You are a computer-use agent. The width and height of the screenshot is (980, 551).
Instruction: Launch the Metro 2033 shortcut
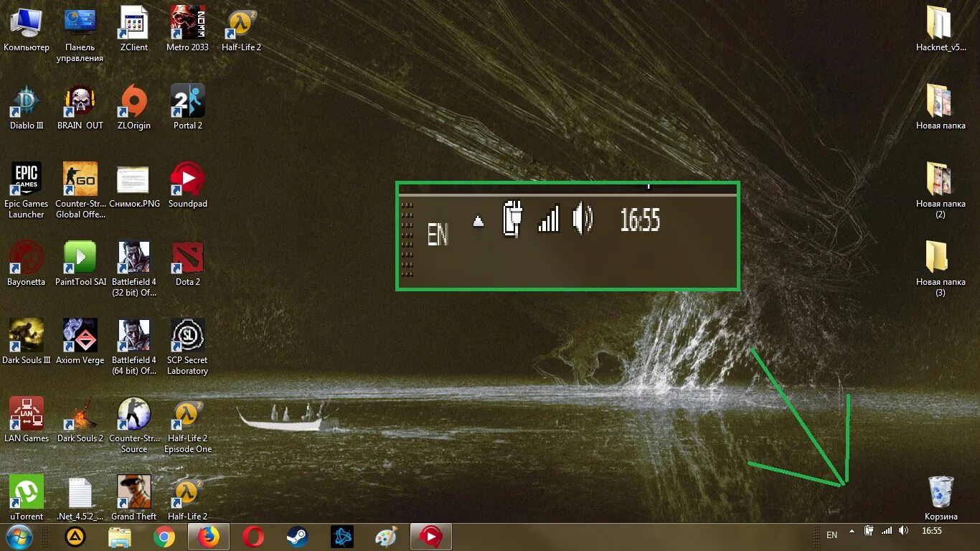(187, 29)
